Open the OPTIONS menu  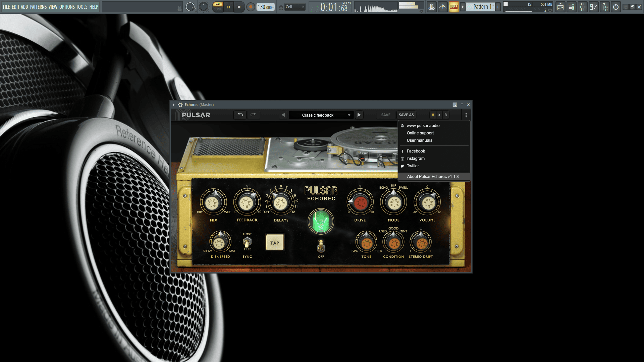[x=67, y=7]
